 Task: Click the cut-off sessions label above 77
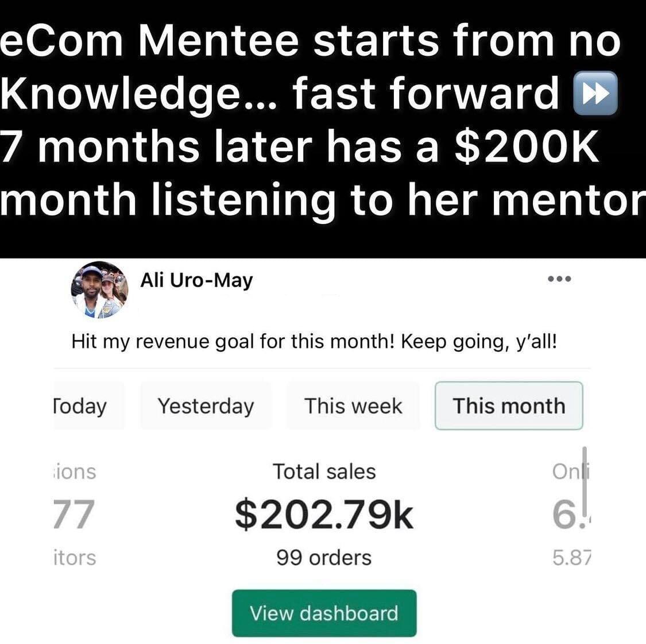(75, 472)
